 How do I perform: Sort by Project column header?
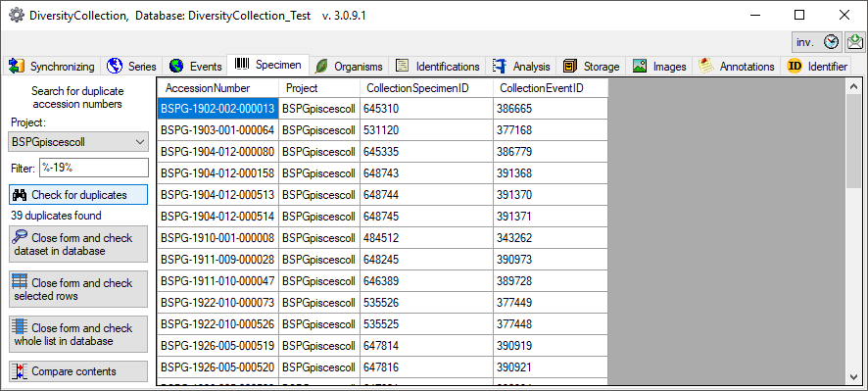(319, 88)
